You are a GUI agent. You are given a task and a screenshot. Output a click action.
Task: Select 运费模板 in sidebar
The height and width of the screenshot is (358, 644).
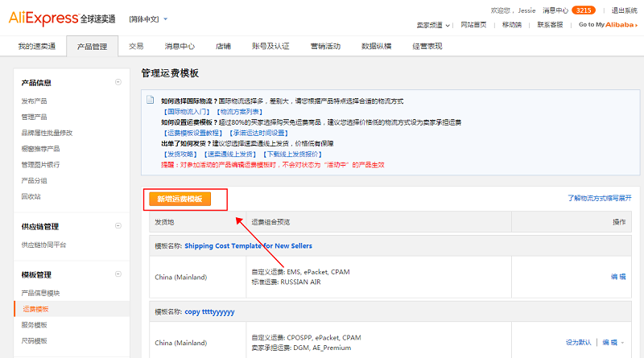35,309
